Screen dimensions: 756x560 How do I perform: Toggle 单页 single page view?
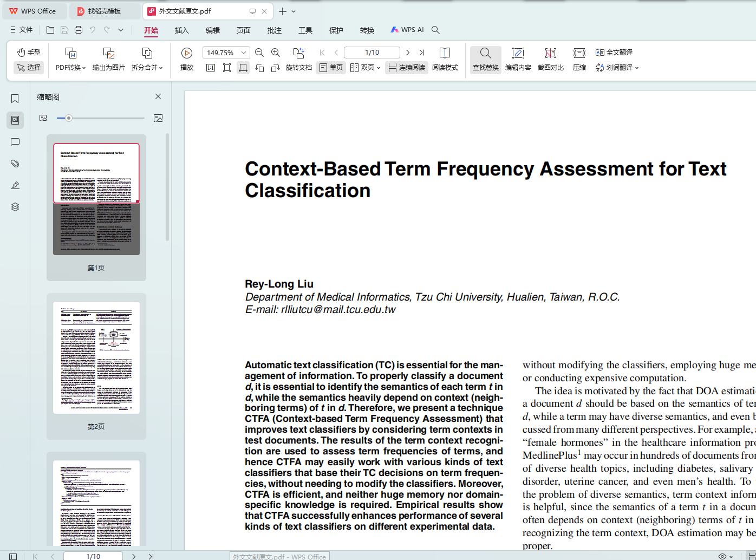click(331, 68)
